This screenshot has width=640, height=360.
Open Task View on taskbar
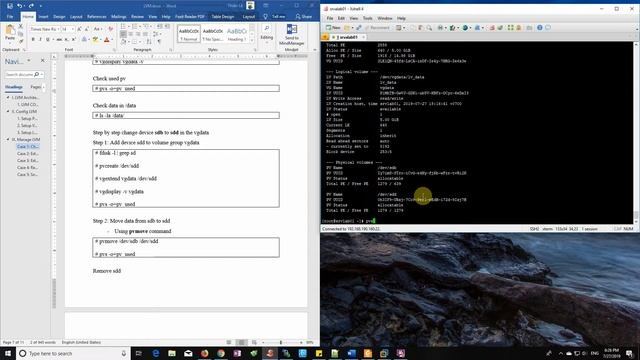point(138,353)
